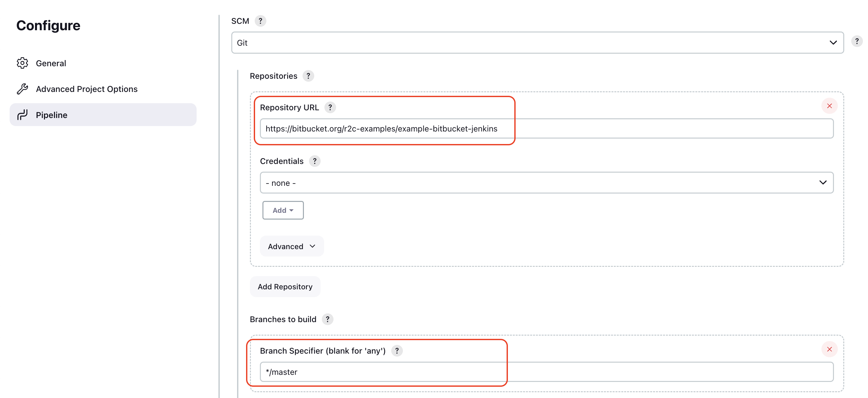
Task: Open the Add credentials dropdown
Action: (x=282, y=210)
